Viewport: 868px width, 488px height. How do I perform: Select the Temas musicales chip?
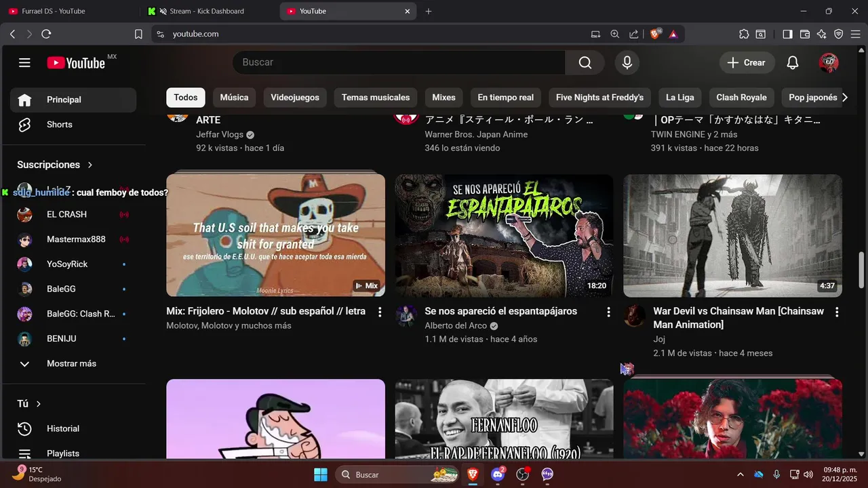(376, 98)
